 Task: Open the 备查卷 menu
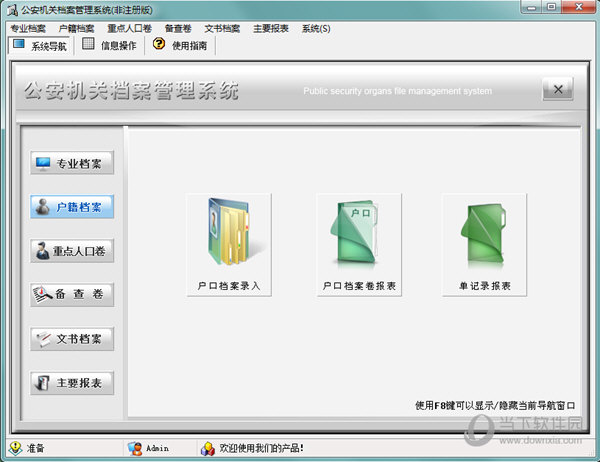pos(178,28)
